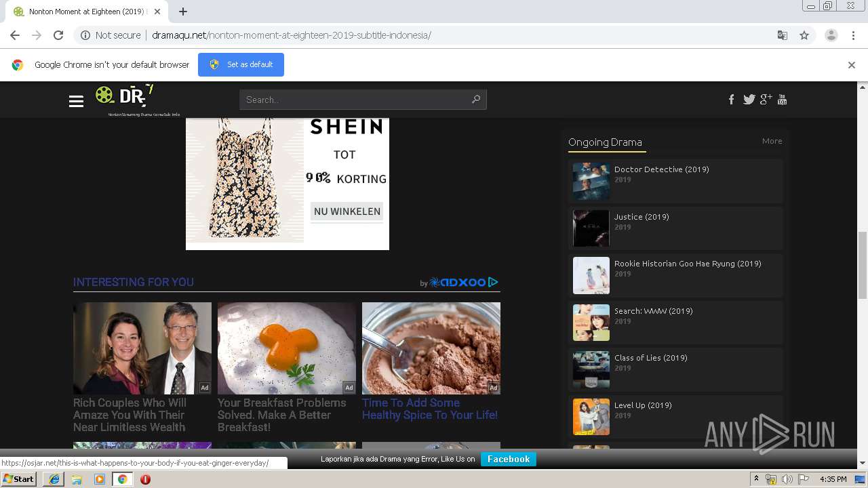Open Justice (2019) entry
868x488 pixels.
coord(642,217)
